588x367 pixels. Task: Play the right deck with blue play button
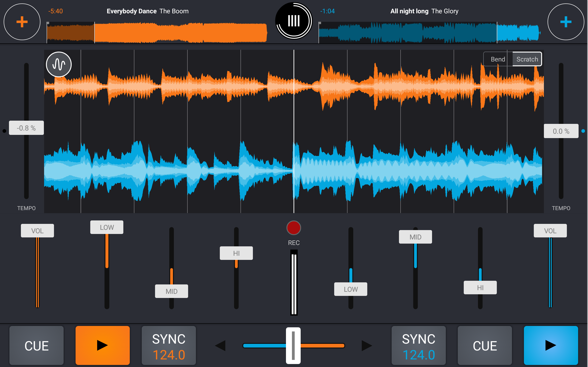coord(551,345)
